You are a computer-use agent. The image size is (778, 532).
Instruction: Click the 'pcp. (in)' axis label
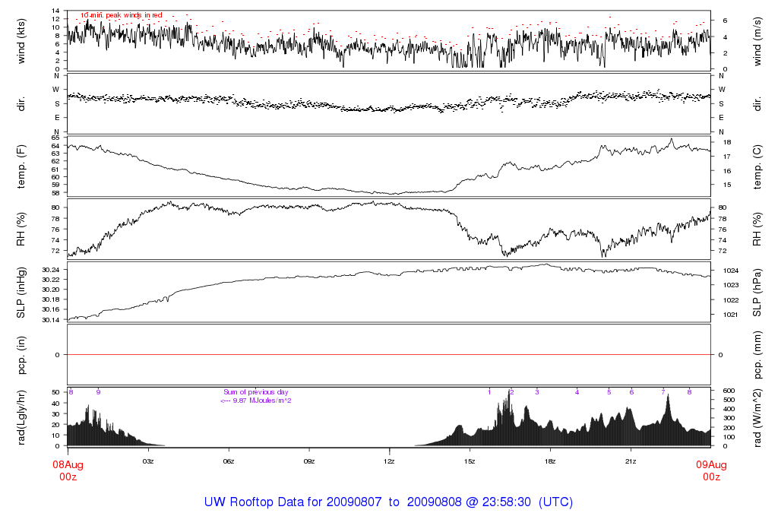(22, 355)
